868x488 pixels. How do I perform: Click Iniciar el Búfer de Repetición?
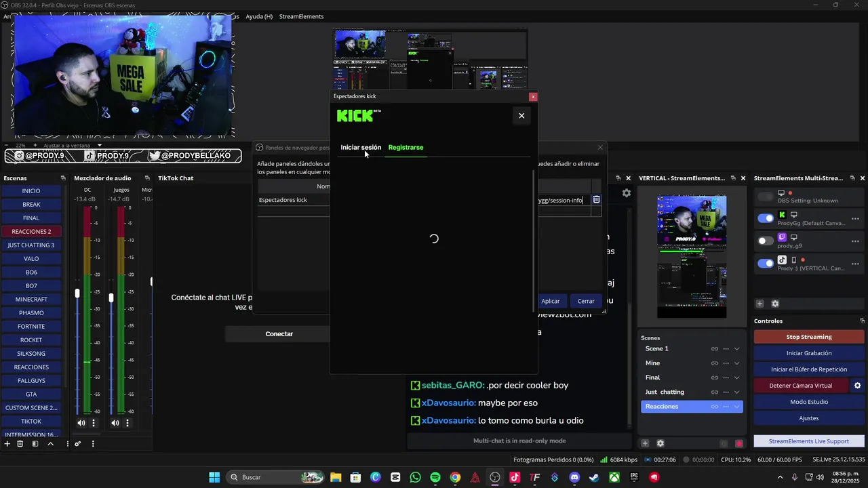(809, 369)
